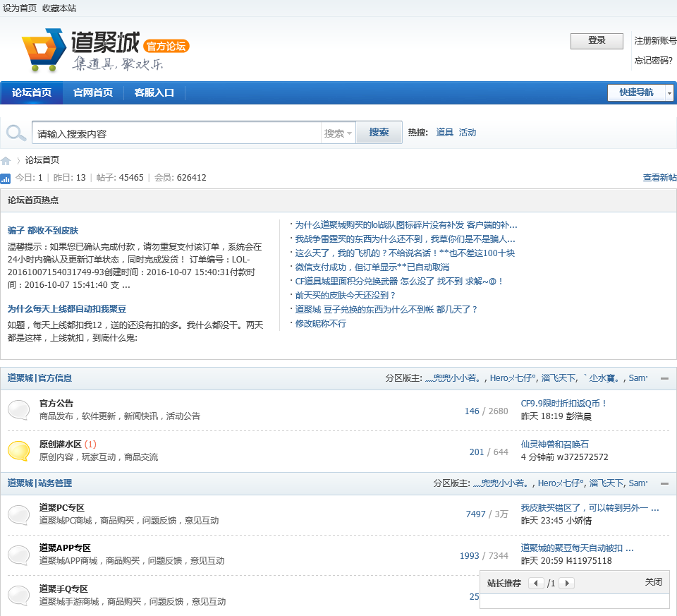Collapse the 道聚城|官方信息 section
The width and height of the screenshot is (677, 616).
664,378
